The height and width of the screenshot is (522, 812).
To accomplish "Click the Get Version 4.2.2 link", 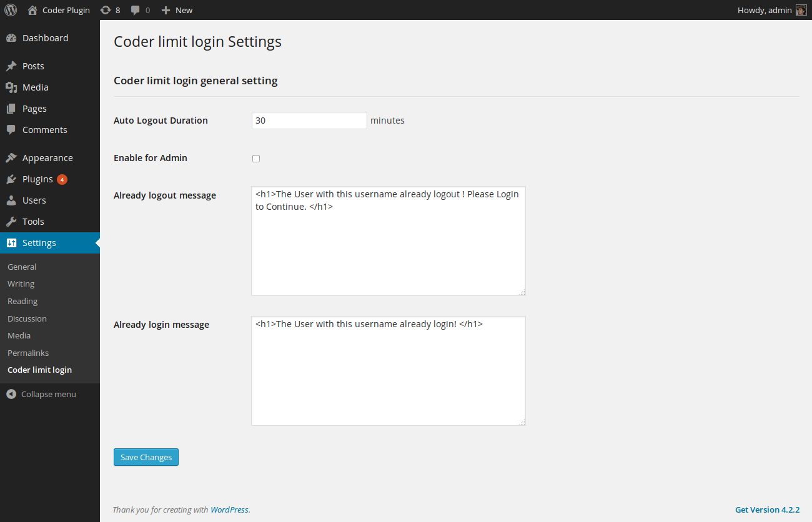I will coord(767,510).
